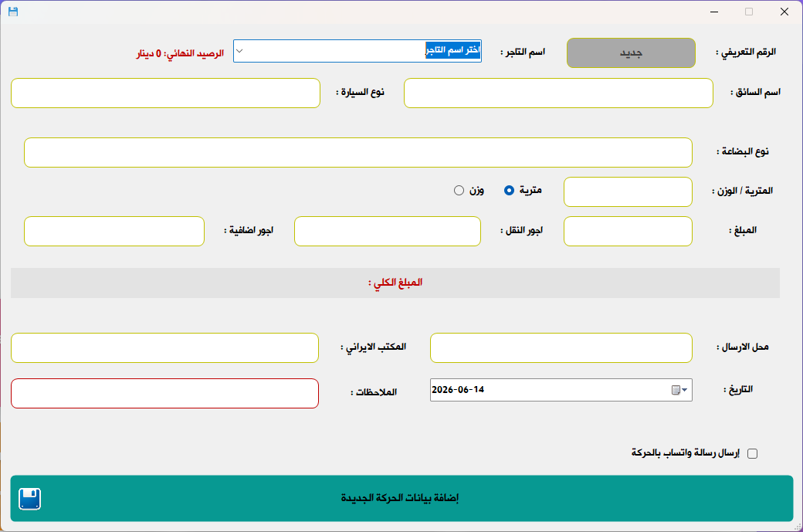This screenshot has height=532, width=803.
Task: Select the وزن radio button
Action: coord(459,191)
